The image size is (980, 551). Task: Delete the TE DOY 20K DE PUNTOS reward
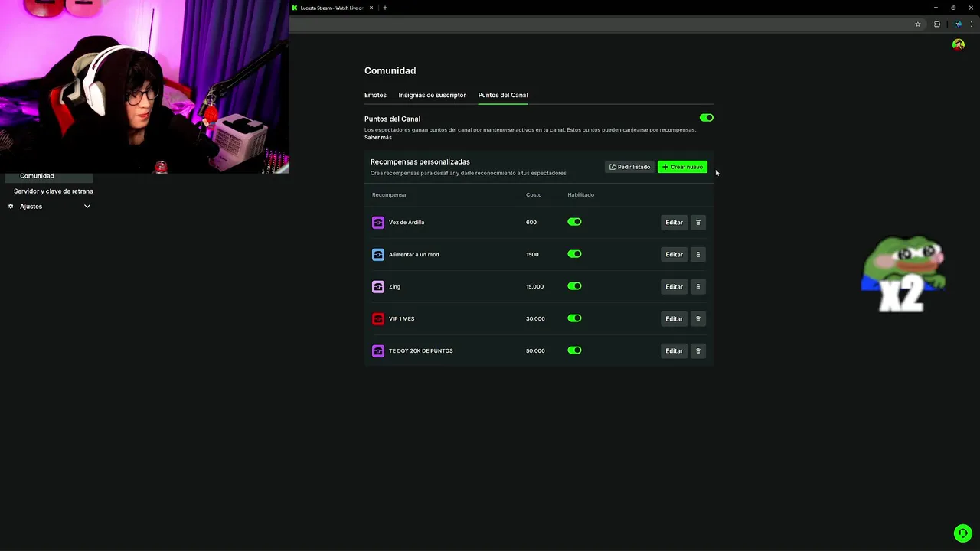point(697,351)
